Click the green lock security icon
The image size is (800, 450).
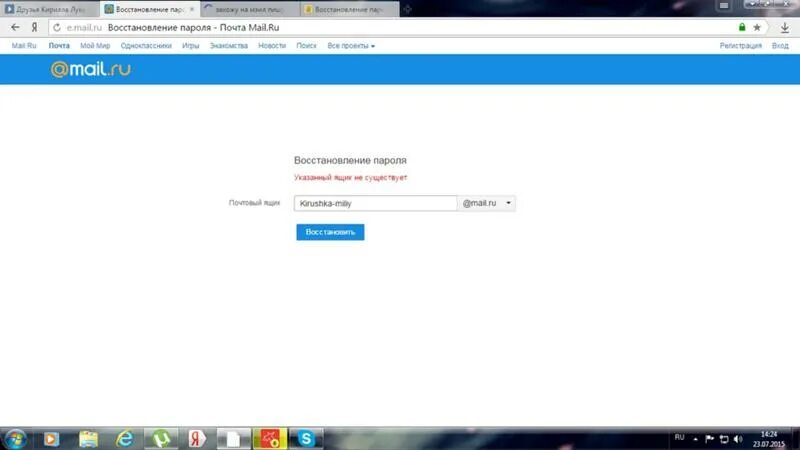pos(742,27)
